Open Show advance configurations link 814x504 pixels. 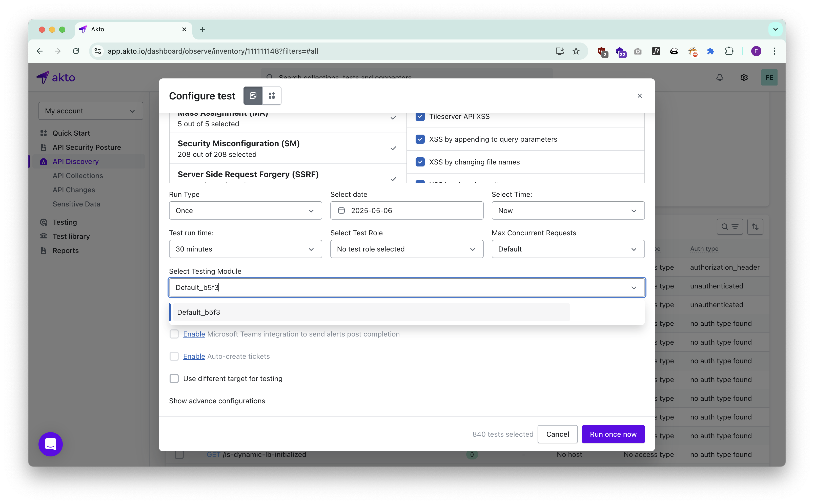[217, 401]
